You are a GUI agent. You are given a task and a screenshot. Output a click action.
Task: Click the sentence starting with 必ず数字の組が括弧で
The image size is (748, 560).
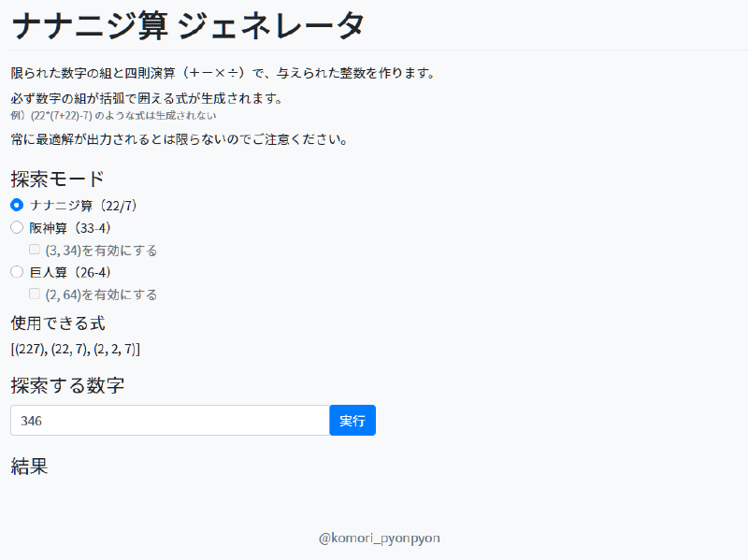tap(146, 98)
